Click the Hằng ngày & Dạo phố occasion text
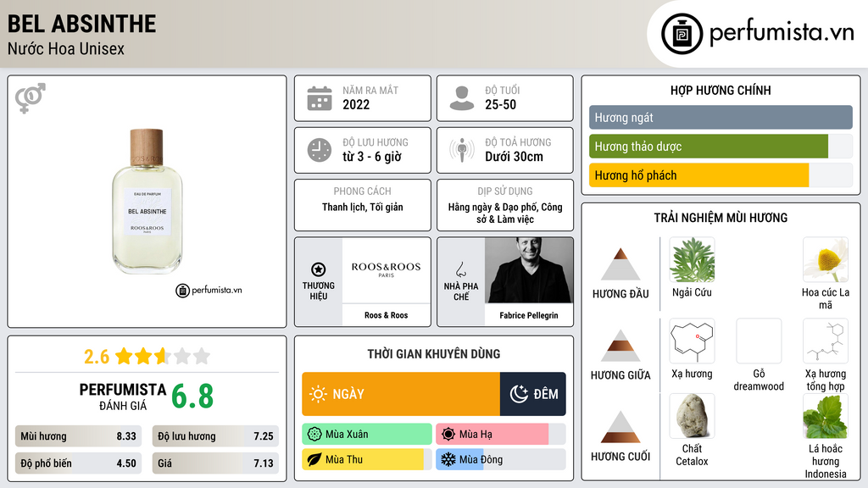868x488 pixels. coord(505,213)
